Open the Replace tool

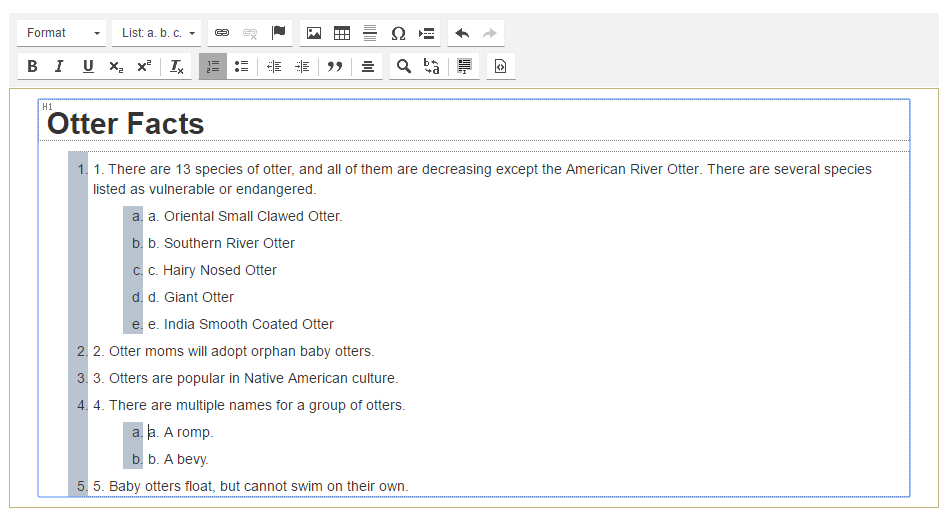[432, 67]
